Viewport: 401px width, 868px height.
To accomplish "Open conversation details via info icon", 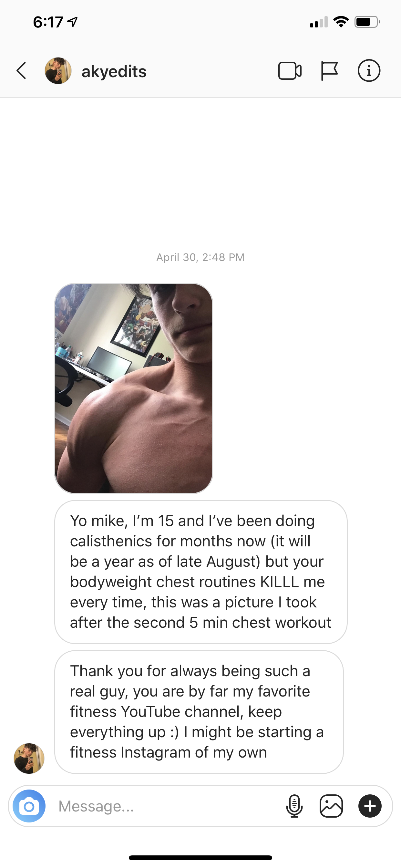I will click(x=369, y=71).
